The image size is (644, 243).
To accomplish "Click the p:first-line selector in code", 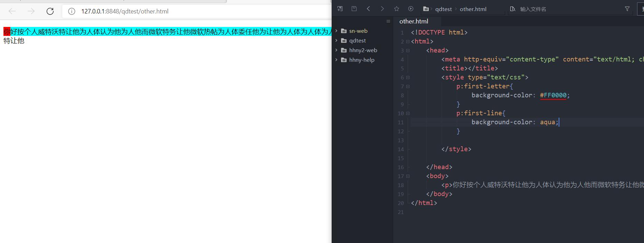I will coord(479,113).
